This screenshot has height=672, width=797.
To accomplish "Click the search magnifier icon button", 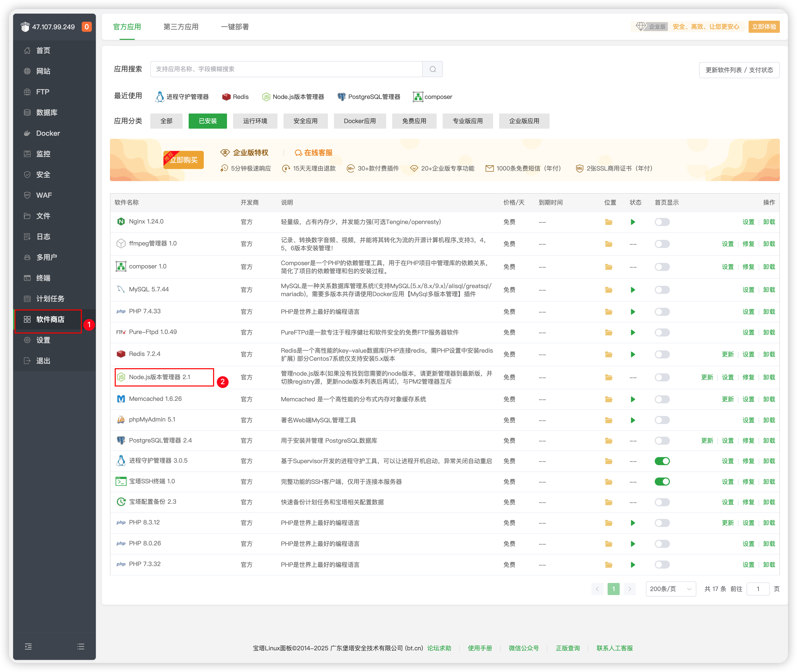I will point(433,69).
